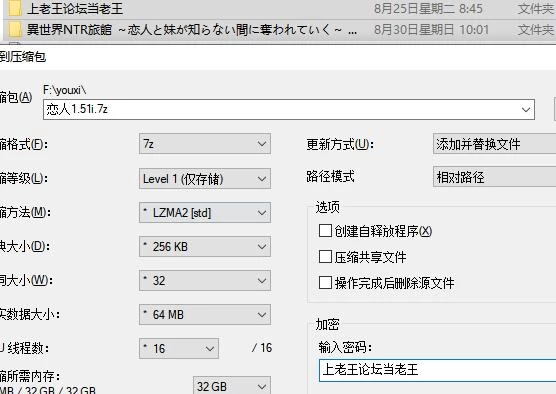Screen dimensions: 556x394
Task: Open the 7z archive format dropdown
Action: [205, 144]
